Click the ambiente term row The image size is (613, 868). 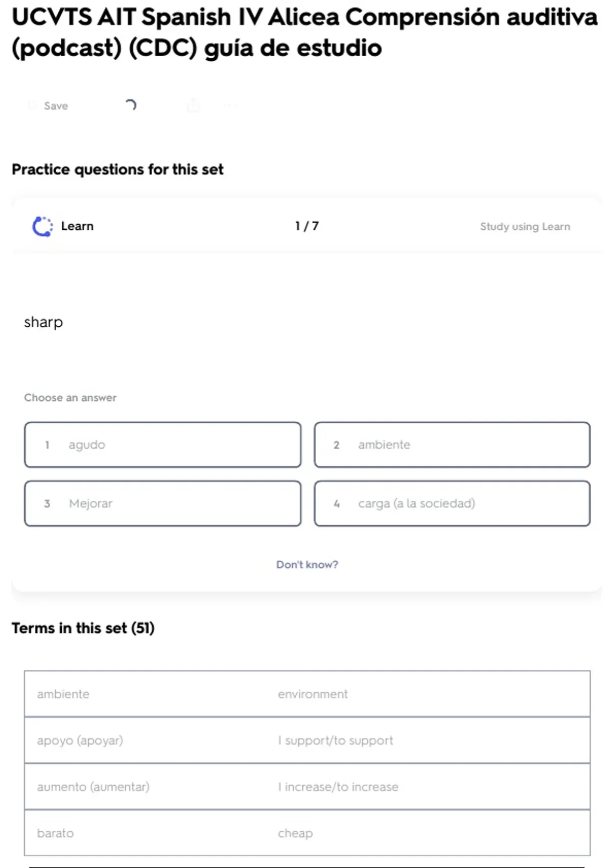tap(307, 694)
